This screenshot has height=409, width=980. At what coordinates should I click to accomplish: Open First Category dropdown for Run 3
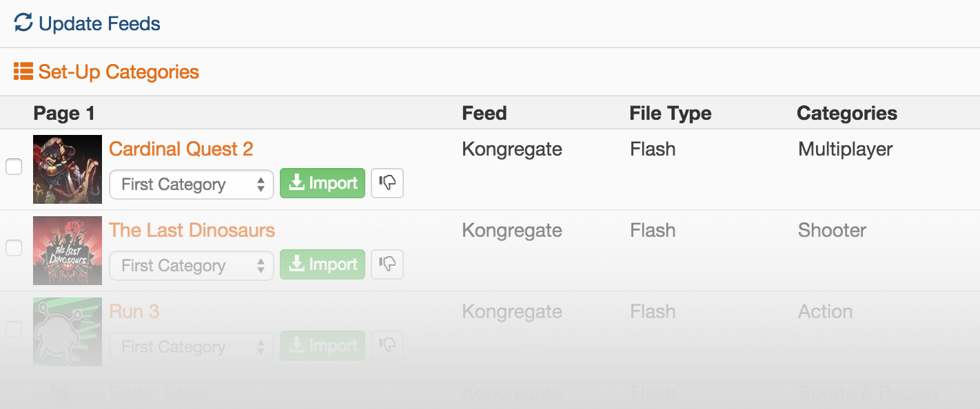click(x=192, y=347)
